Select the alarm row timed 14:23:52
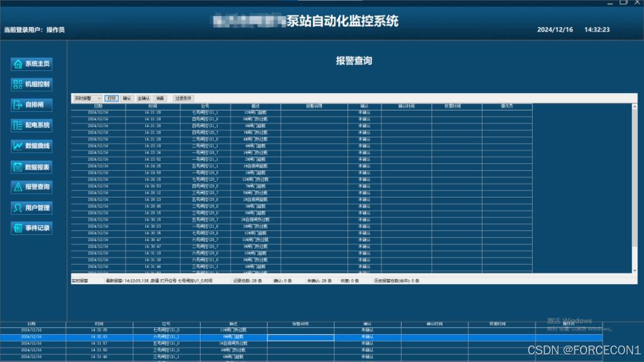 pyautogui.click(x=302, y=159)
